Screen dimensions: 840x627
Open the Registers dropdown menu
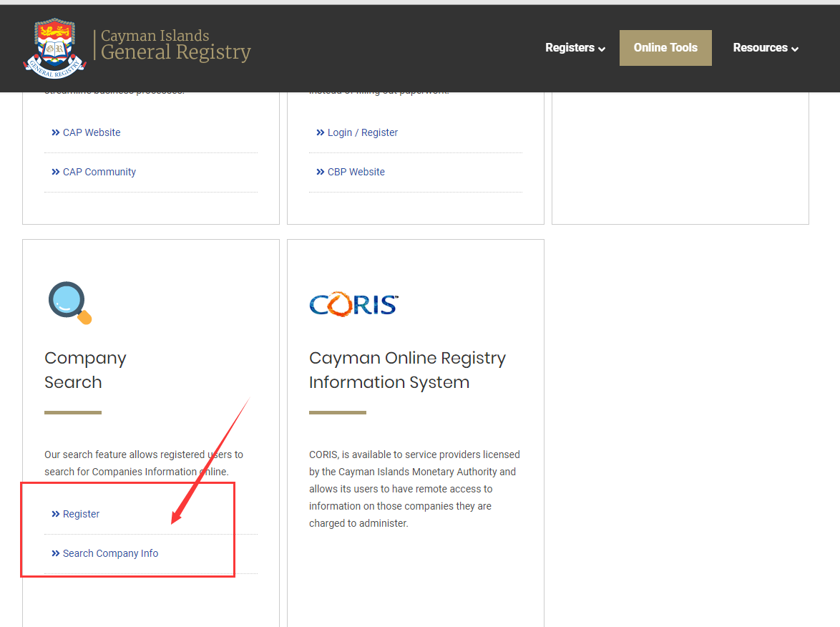click(x=575, y=48)
